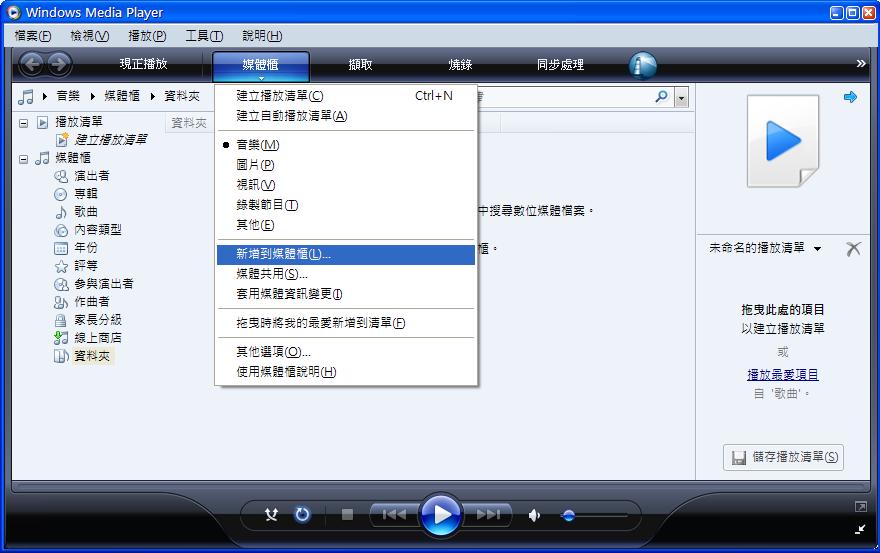Expand the breadcrumb arrow before 媒體櫃
This screenshot has width=880, height=553.
[x=93, y=97]
